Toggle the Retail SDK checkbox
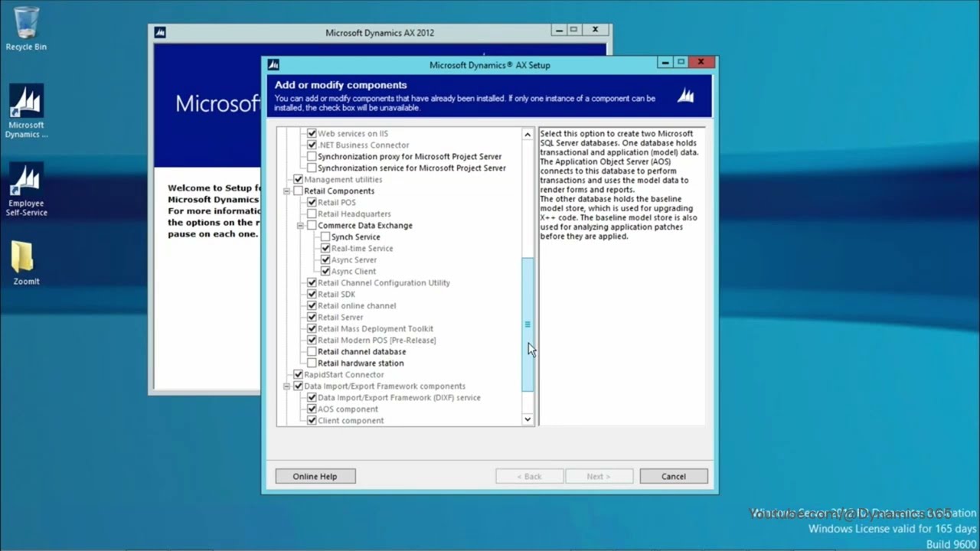The height and width of the screenshot is (551, 980). coord(312,295)
